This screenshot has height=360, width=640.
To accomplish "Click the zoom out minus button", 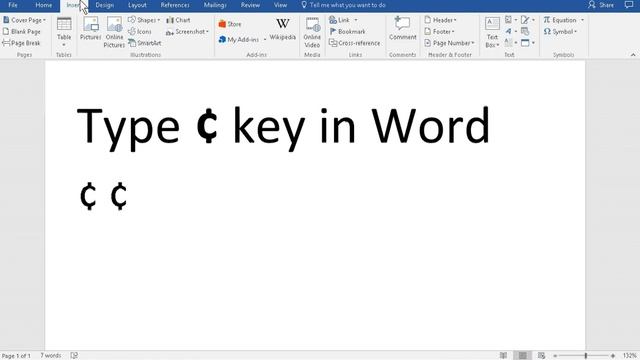I will (x=555, y=356).
